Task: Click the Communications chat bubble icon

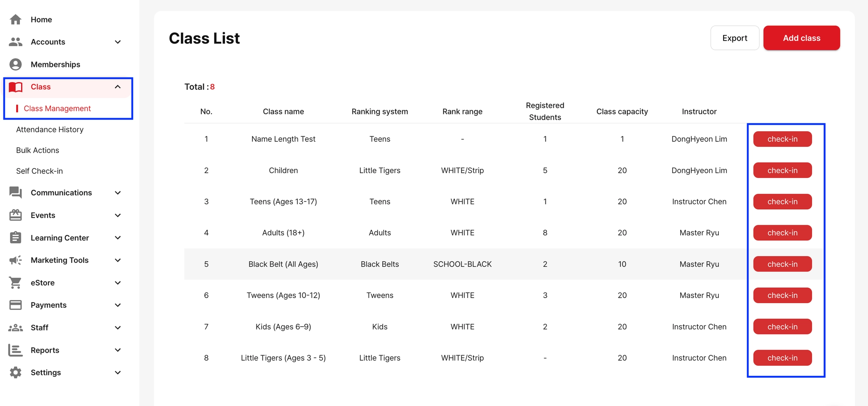Action: coord(16,193)
